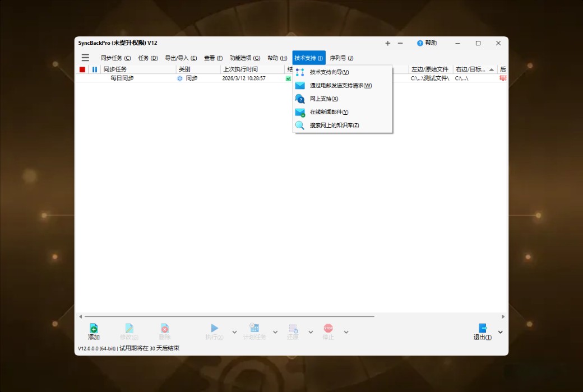Image resolution: width=583 pixels, height=392 pixels.
Task: Open the 同步任务 (C) menu
Action: 115,58
